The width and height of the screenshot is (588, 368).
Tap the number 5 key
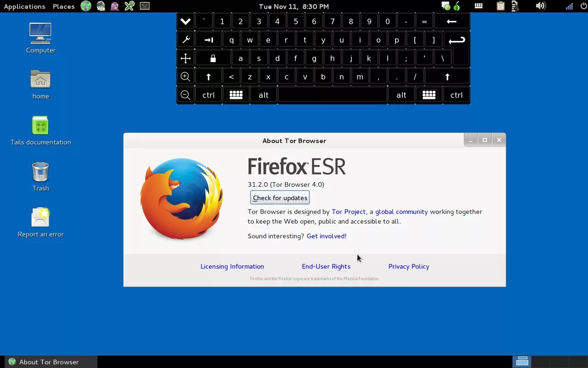point(296,21)
